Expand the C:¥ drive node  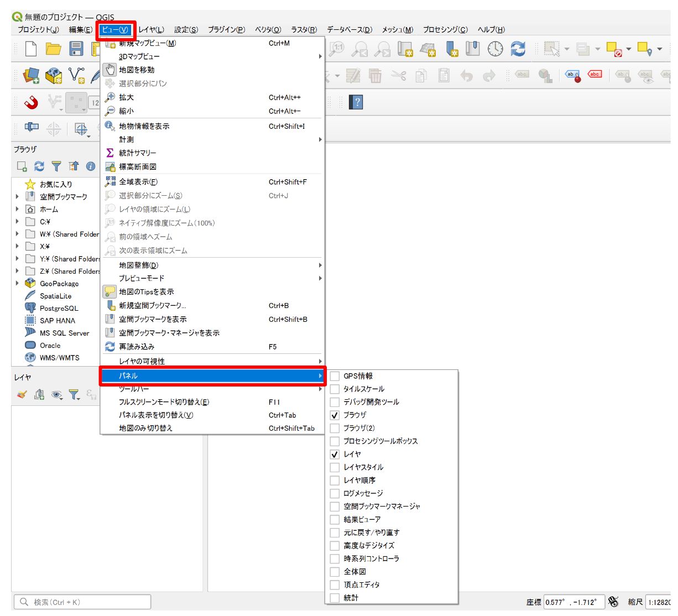click(x=17, y=221)
